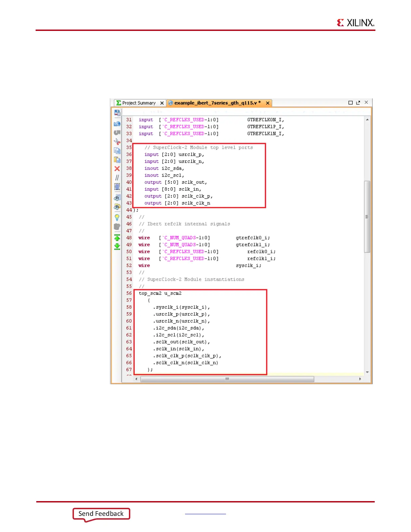Click the vertical scrollbar up arrow
Viewport: 411px width, 532px height.
(367, 120)
